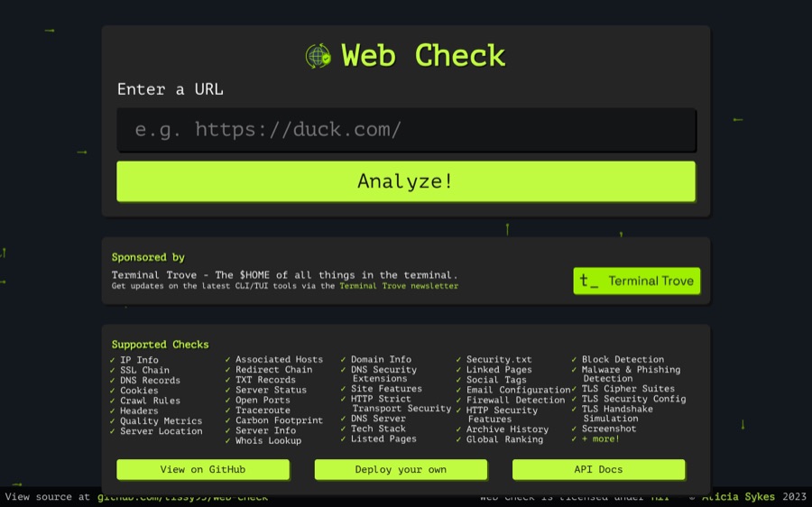The height and width of the screenshot is (507, 812).
Task: Click the Headers check item
Action: click(x=139, y=410)
